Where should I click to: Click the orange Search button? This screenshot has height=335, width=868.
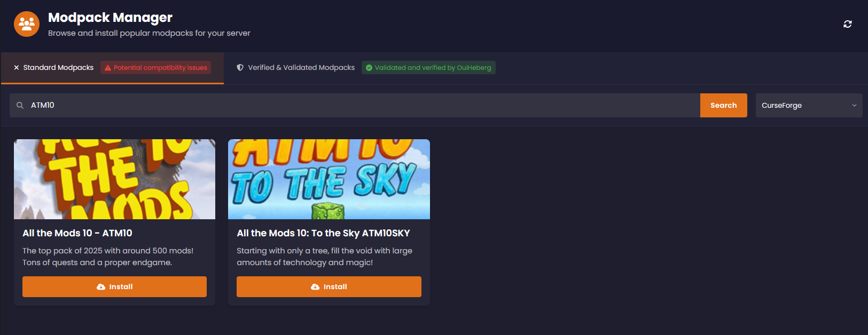(724, 106)
